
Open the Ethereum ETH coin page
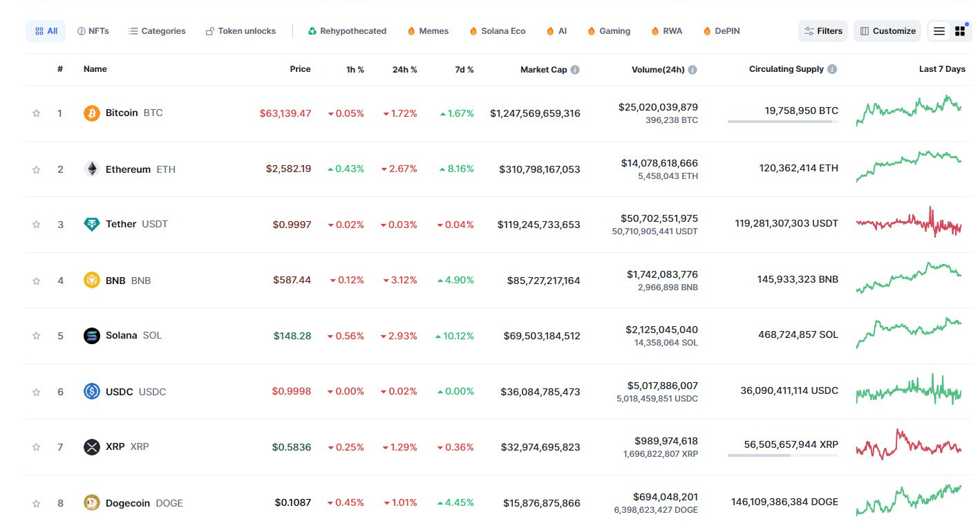tap(140, 169)
